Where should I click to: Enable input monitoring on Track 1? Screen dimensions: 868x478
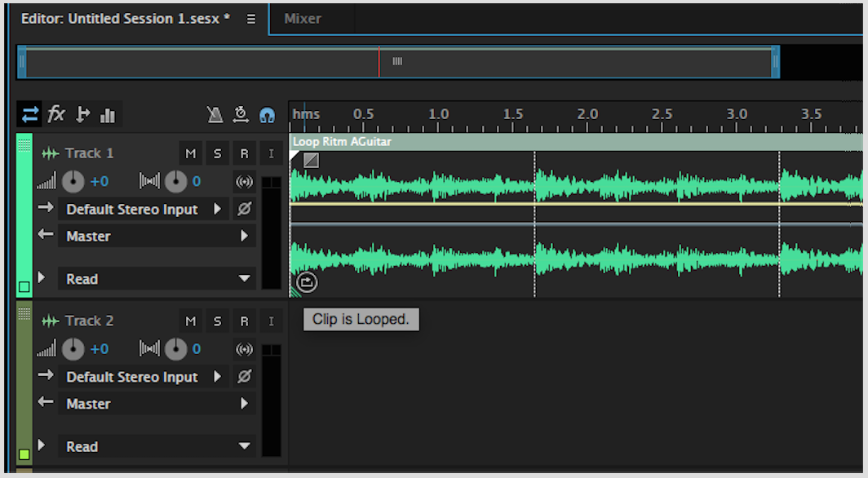point(271,154)
